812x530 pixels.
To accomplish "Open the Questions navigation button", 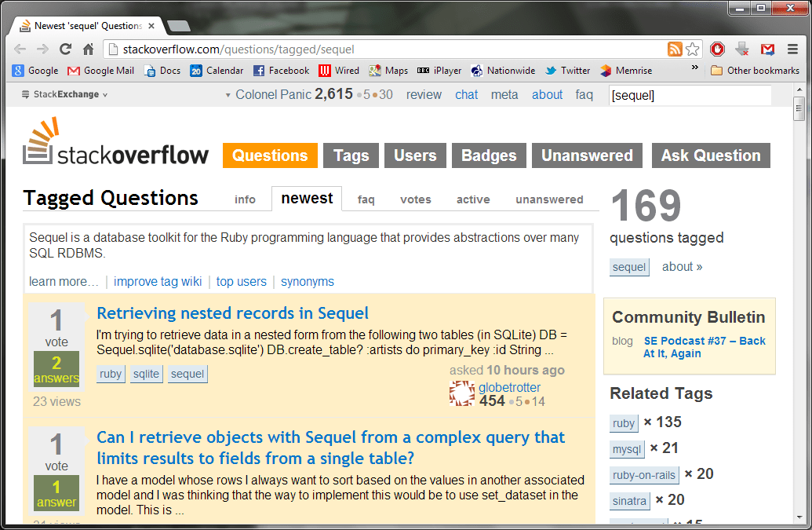I will coord(270,155).
